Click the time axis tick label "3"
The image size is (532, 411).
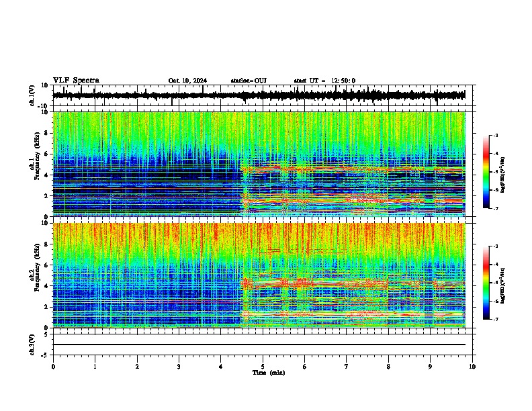[x=179, y=367]
